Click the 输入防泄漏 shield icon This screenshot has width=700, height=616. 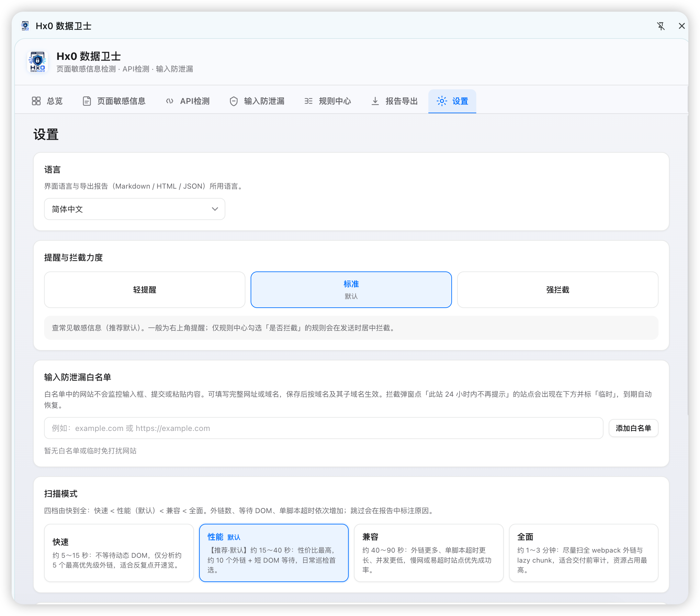[x=233, y=101]
